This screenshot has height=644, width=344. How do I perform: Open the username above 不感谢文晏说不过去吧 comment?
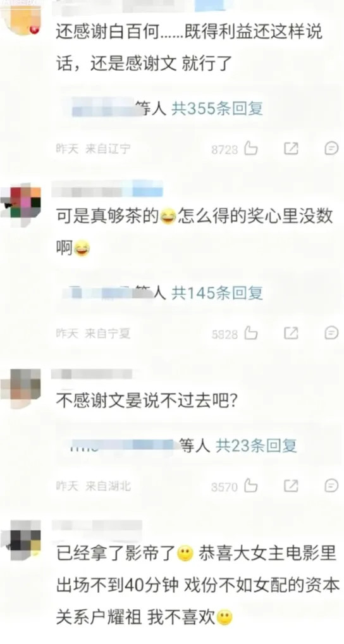pos(92,374)
